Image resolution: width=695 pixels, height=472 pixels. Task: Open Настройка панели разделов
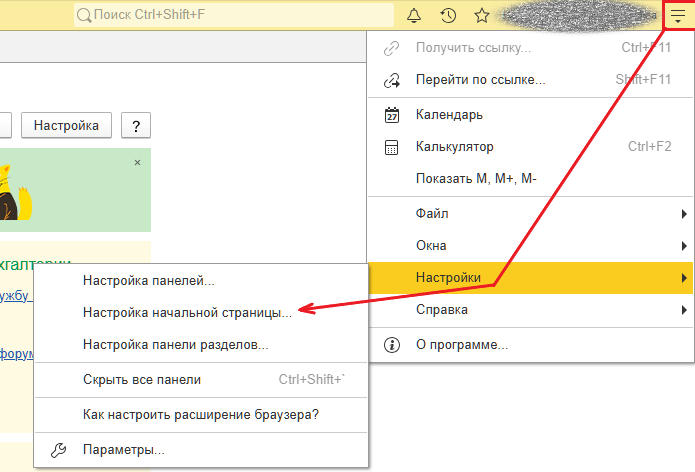click(x=176, y=345)
